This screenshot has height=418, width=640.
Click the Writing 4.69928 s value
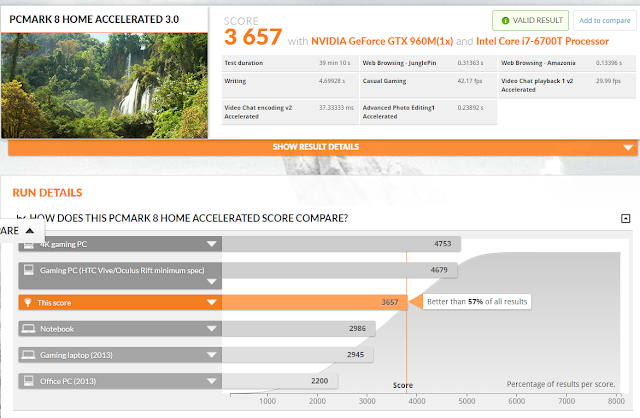click(x=332, y=81)
